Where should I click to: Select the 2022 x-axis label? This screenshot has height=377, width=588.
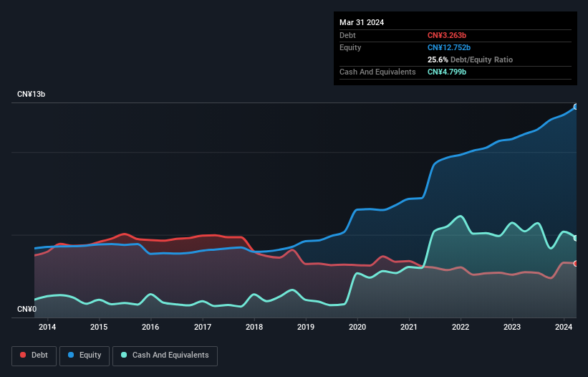[461, 327]
